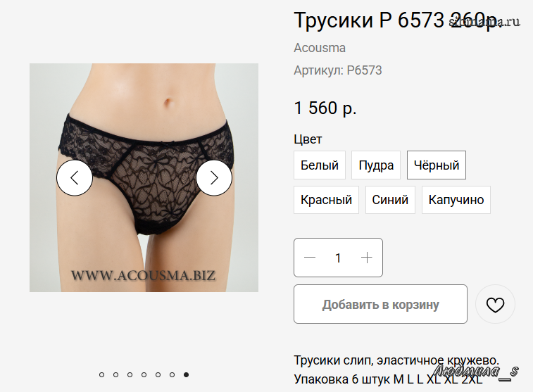Go to sixth carousel dot image
The image size is (533, 392).
tap(172, 374)
